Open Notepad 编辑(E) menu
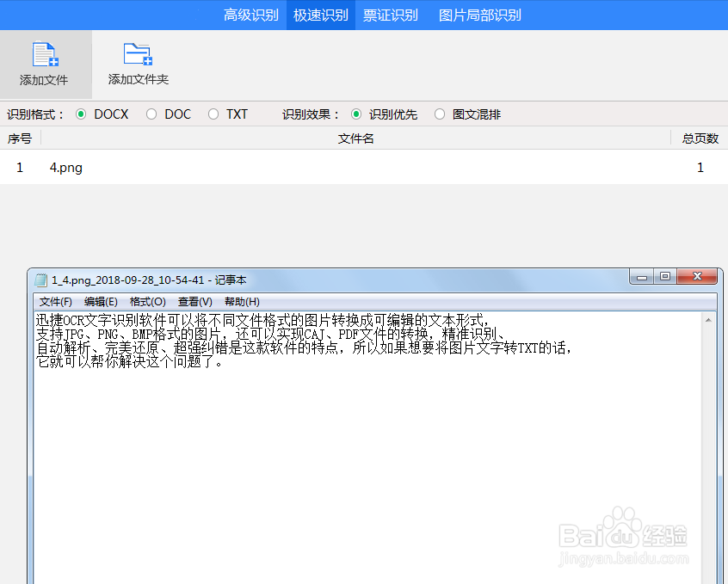The height and width of the screenshot is (584, 728). pos(101,302)
